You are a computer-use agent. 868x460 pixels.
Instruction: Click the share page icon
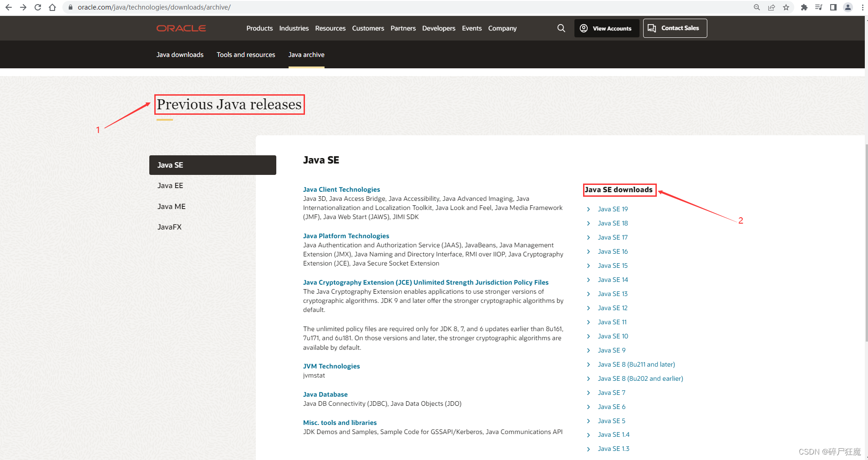pos(772,7)
